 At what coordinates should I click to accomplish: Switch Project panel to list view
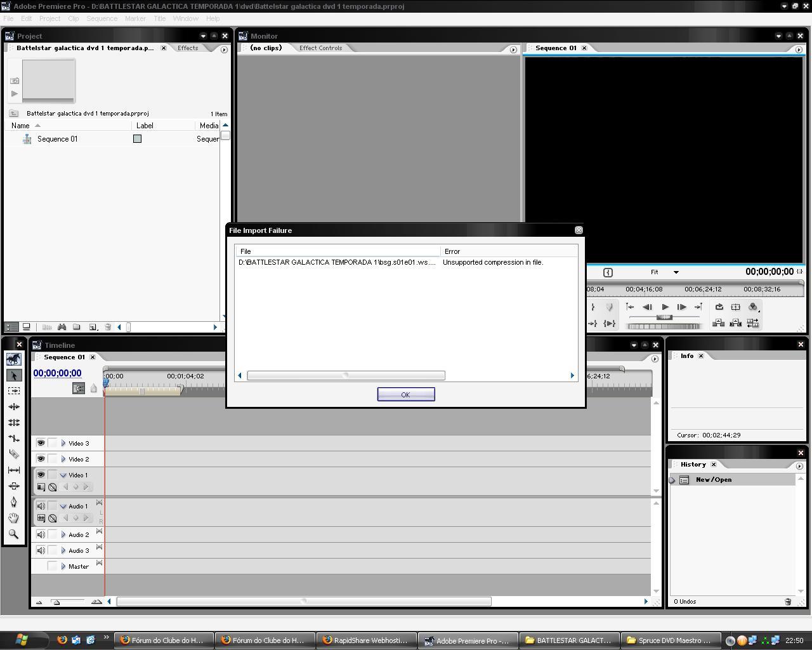tap(11, 327)
